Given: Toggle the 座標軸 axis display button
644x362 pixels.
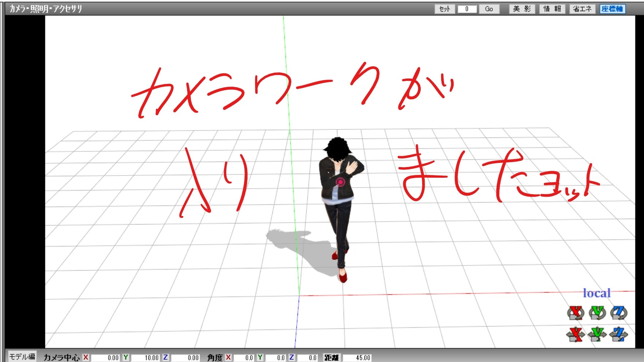Looking at the screenshot, I should tap(612, 9).
